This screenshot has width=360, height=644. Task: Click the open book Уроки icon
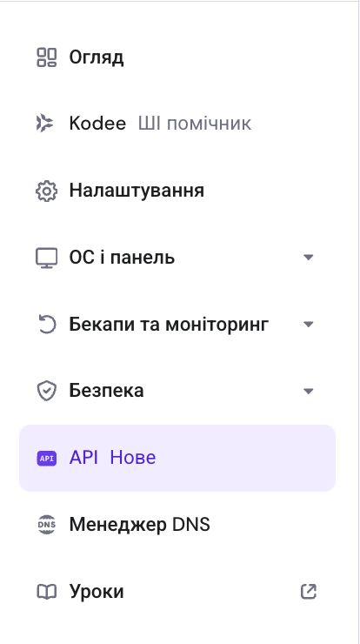[x=46, y=592]
